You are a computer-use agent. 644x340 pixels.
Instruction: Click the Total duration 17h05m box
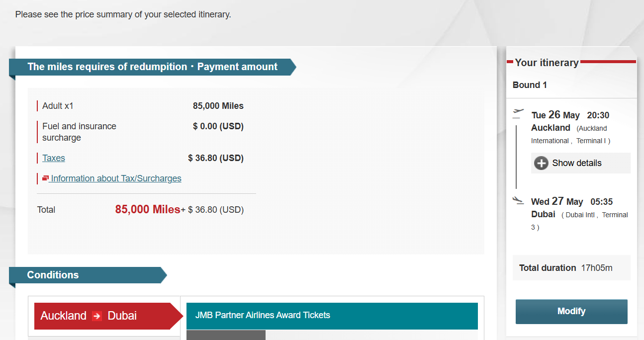[571, 268]
